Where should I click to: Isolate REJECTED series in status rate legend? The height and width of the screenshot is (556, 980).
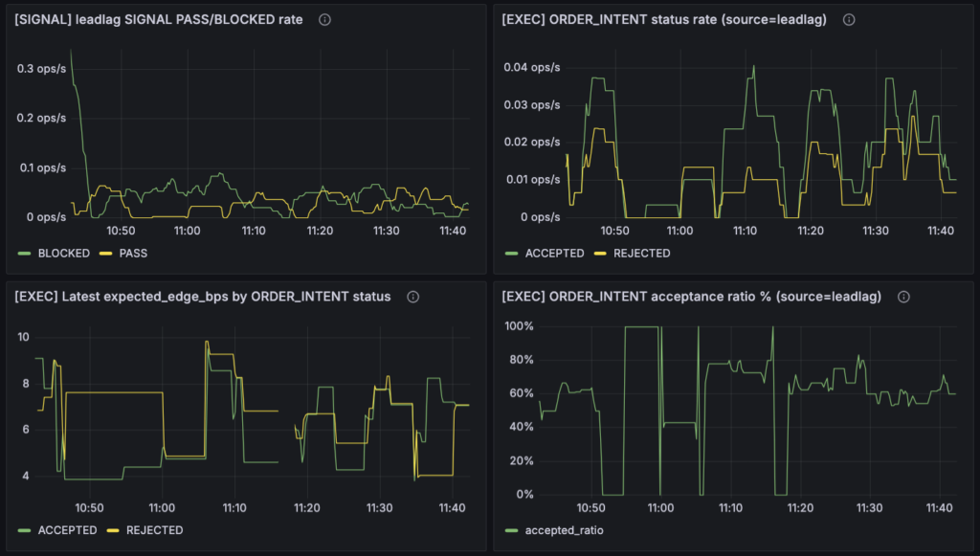[641, 254]
